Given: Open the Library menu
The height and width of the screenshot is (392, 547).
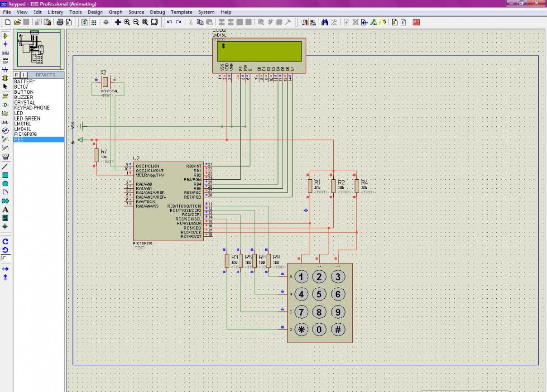Looking at the screenshot, I should 55,12.
